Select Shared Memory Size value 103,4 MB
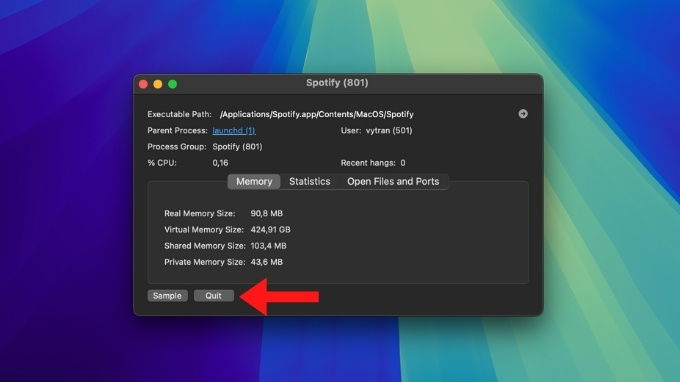Screen dimensions: 680x382 point(268,246)
